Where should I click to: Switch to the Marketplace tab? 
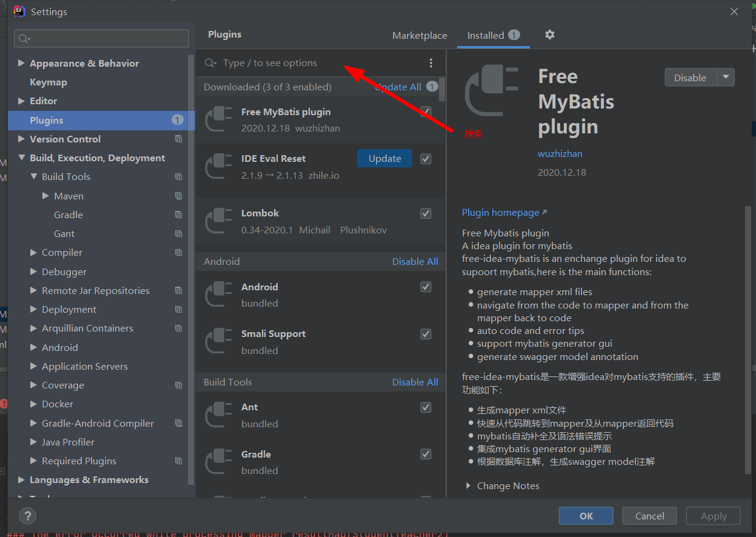pyautogui.click(x=420, y=35)
